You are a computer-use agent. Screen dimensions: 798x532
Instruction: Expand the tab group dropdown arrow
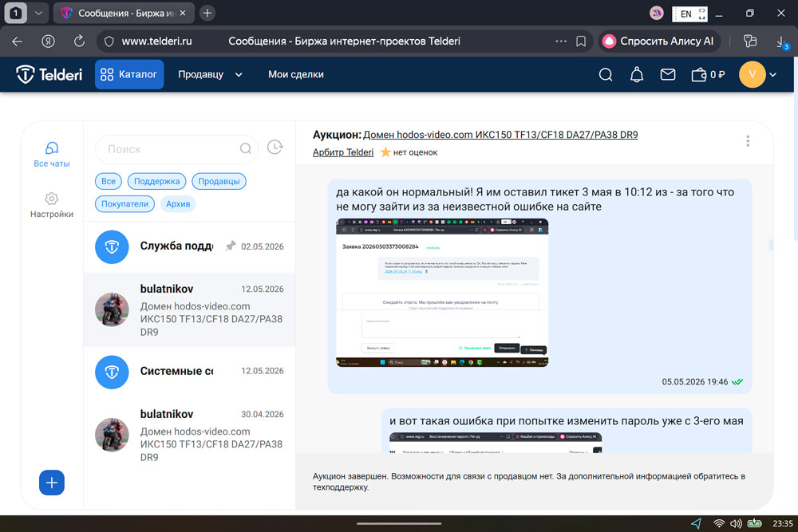coord(38,14)
